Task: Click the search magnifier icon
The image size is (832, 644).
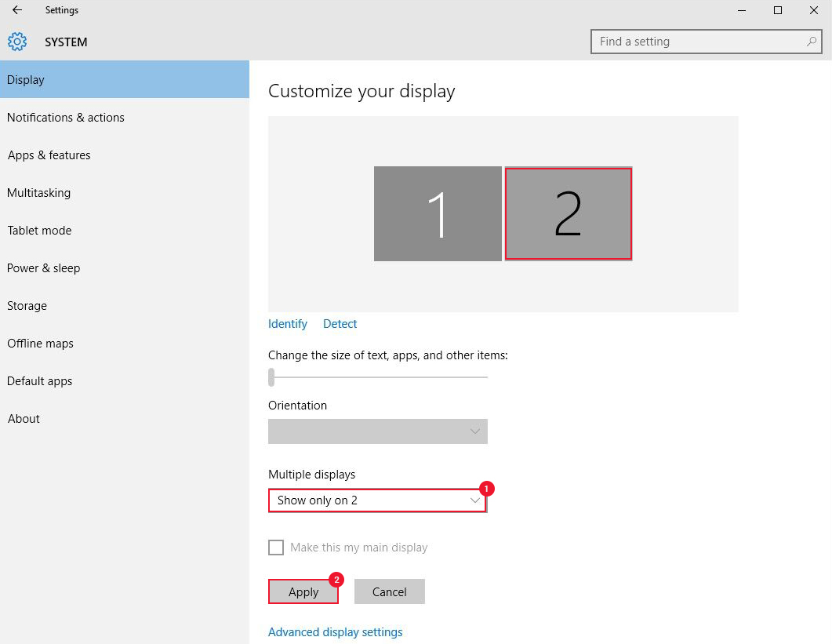Action: click(x=811, y=42)
